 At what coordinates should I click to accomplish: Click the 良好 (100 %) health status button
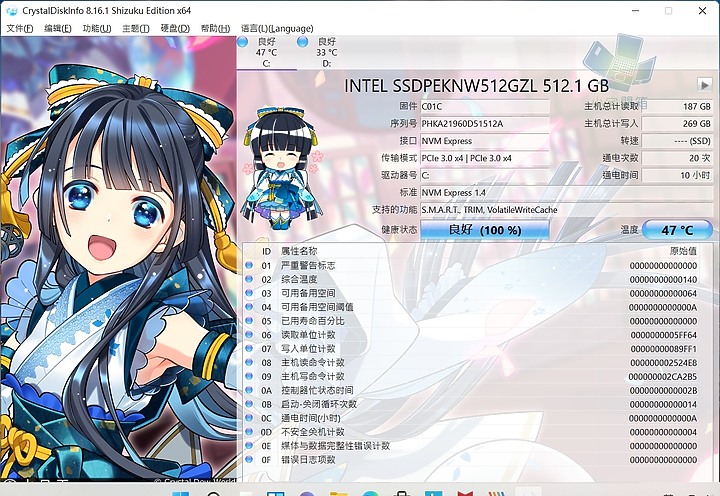tap(485, 230)
